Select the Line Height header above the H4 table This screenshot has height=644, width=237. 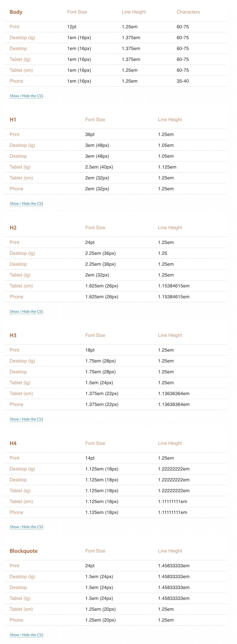(x=170, y=443)
